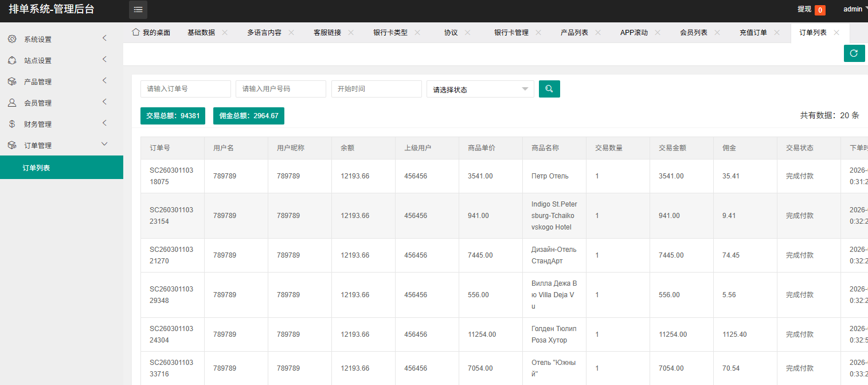This screenshot has width=868, height=385.
Task: Collapse the 订单管理 sidebar menu
Action: [61, 145]
